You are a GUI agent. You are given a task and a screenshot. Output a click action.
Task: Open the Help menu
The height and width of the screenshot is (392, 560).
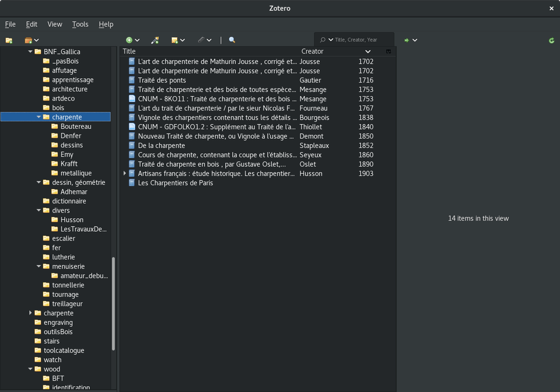(x=106, y=24)
